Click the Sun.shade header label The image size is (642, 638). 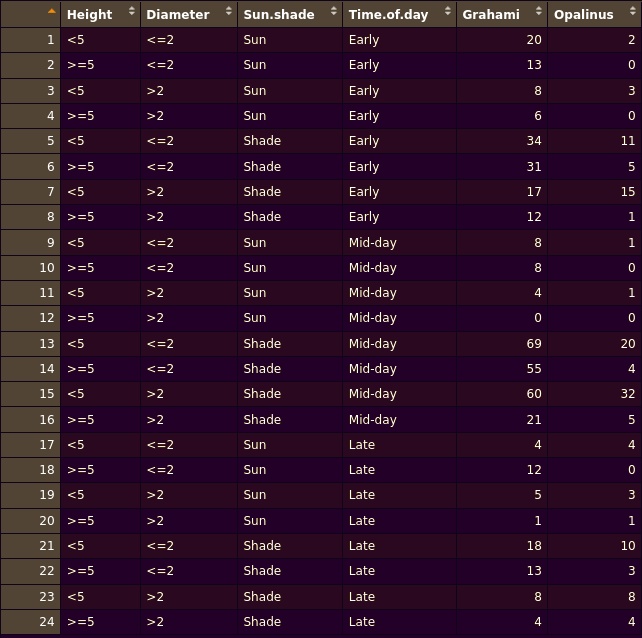click(x=279, y=14)
